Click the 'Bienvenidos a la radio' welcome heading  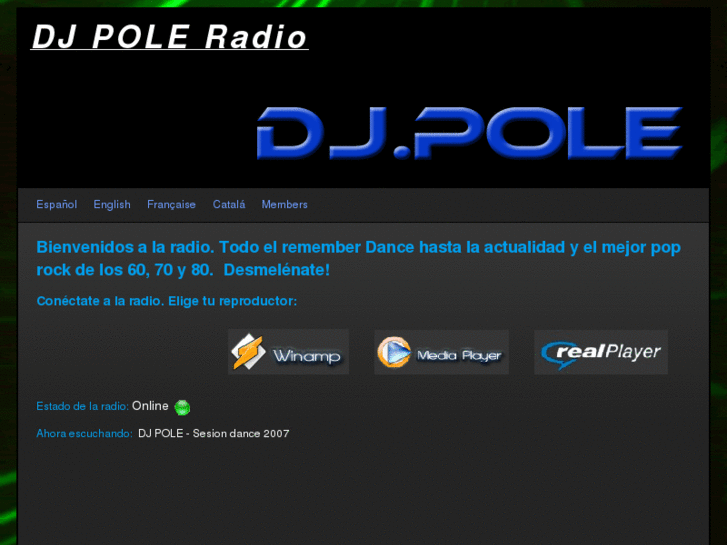(x=358, y=258)
